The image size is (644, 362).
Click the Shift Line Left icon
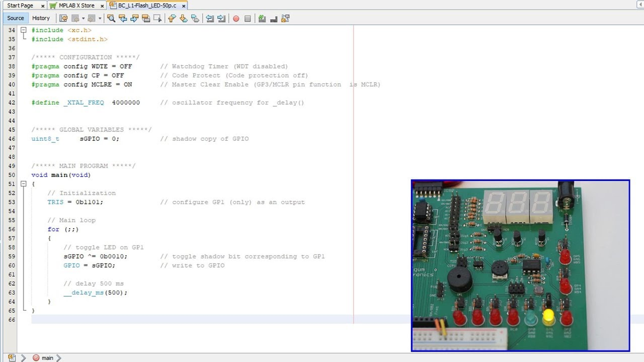(210, 18)
